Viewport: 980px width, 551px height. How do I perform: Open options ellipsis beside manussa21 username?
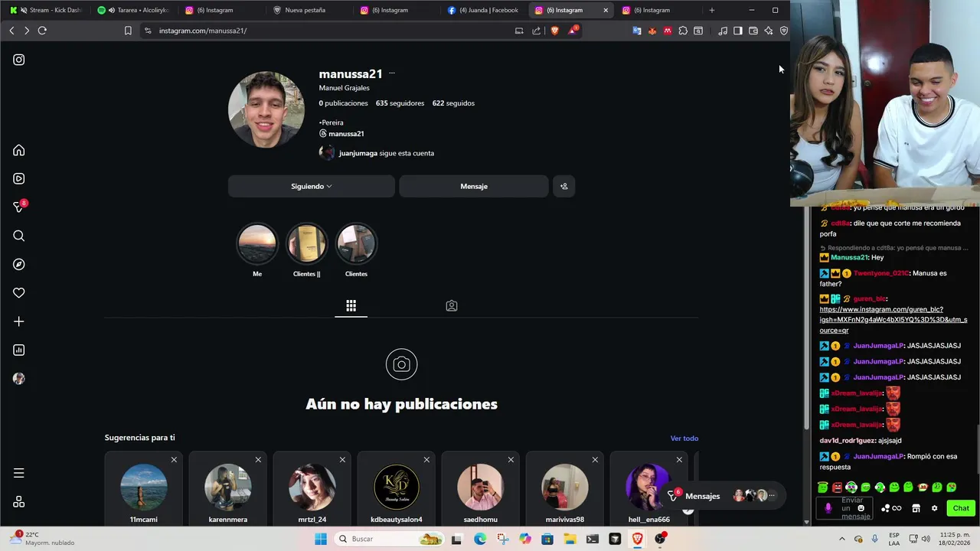(x=392, y=73)
